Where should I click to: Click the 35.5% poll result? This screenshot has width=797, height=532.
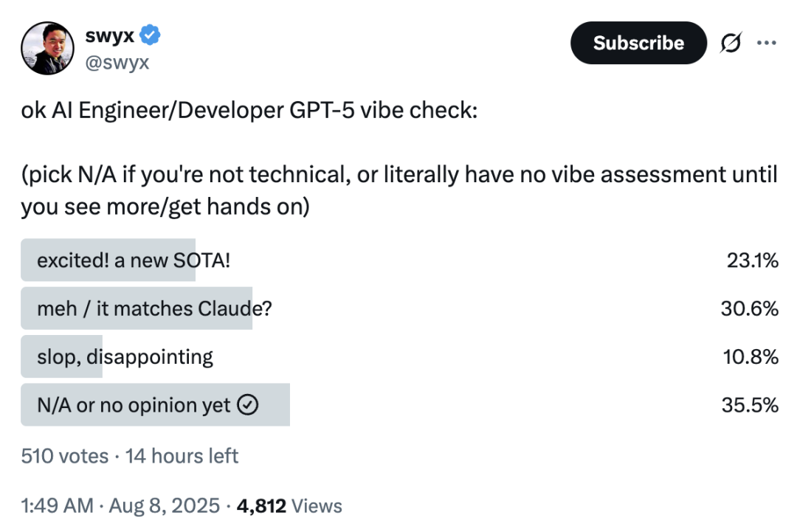tap(750, 405)
